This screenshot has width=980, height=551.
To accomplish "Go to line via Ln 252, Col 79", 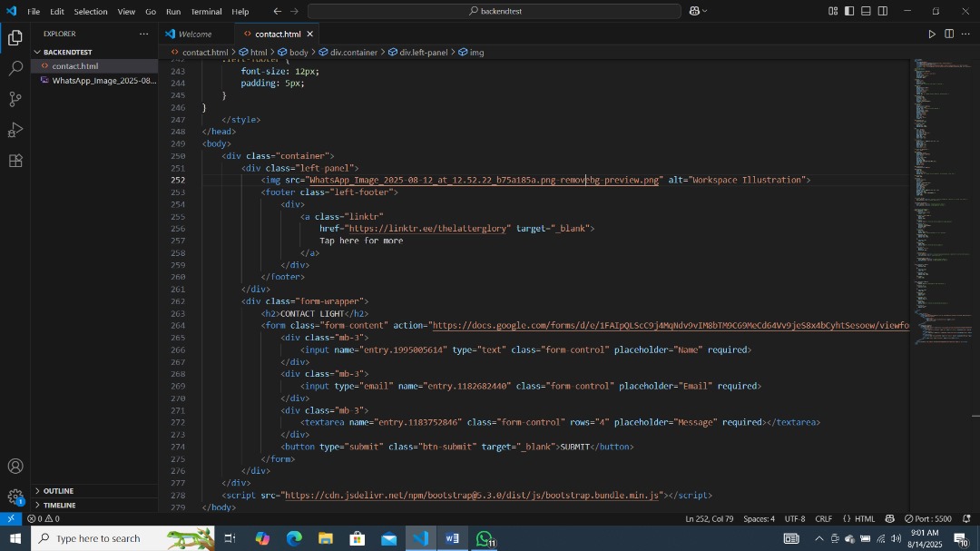I will click(x=709, y=518).
